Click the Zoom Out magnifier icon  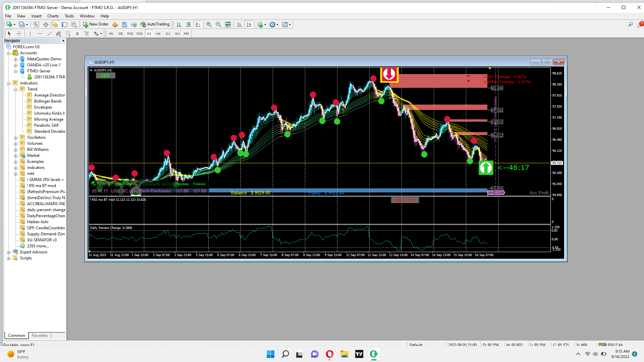pos(218,24)
